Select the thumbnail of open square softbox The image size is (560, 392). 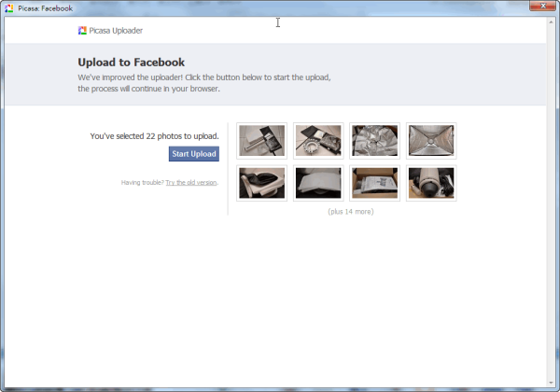click(431, 141)
